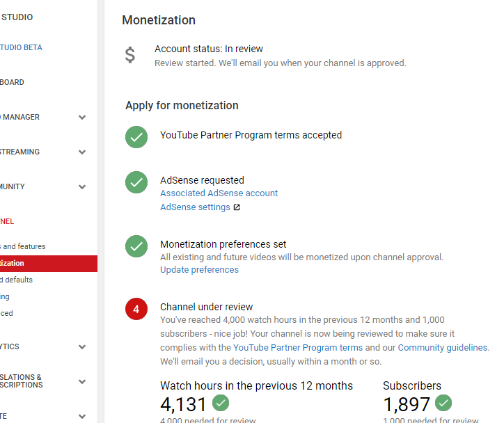This screenshot has width=504, height=423.
Task: Open the AdSense settings link
Action: pos(195,207)
